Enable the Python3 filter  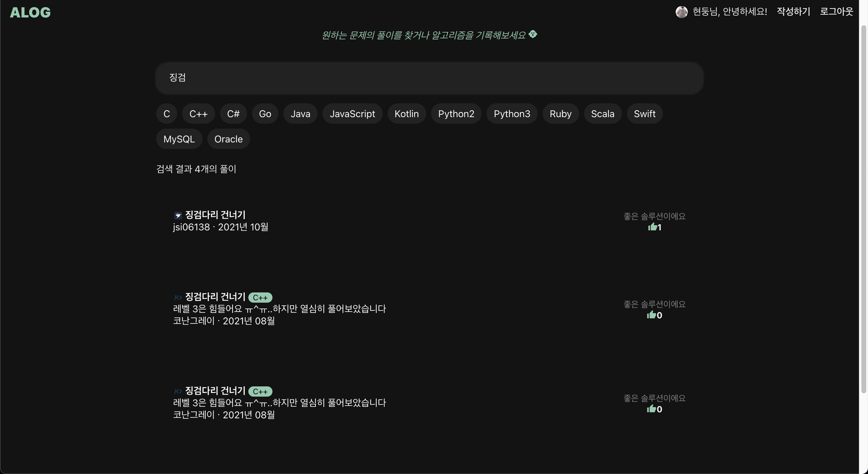click(x=512, y=114)
